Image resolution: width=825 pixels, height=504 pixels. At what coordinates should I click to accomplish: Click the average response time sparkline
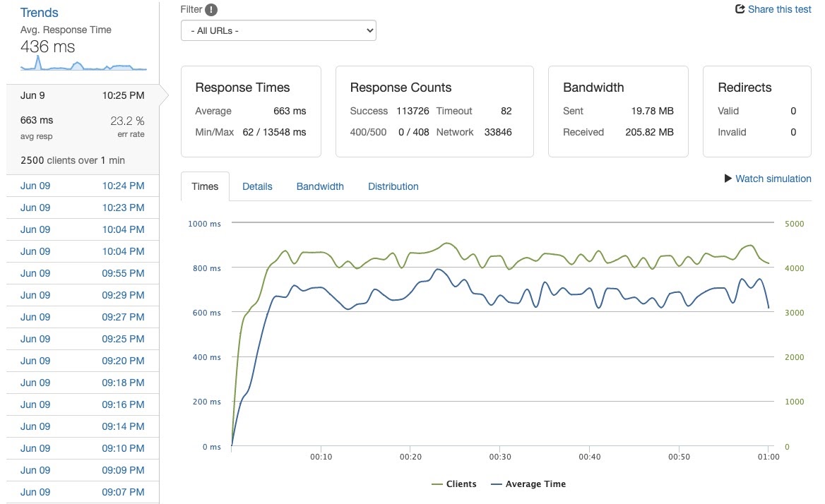click(83, 63)
